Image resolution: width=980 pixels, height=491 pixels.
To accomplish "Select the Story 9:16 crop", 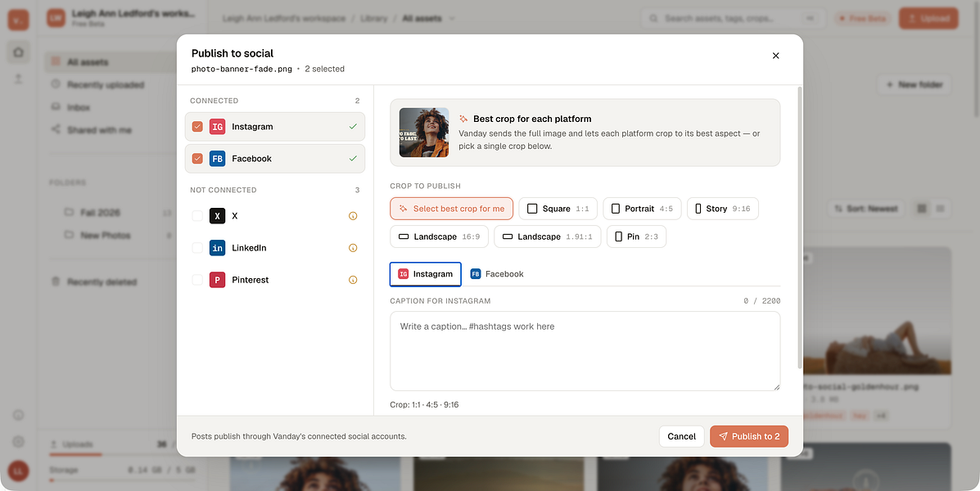I will (722, 209).
